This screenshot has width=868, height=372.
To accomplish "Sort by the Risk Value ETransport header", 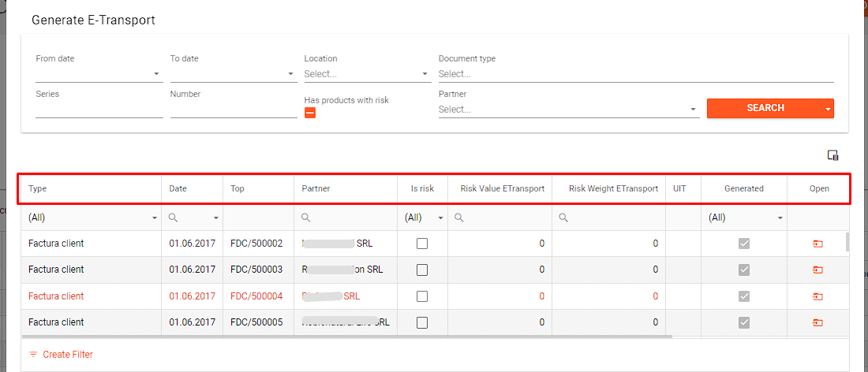I will (x=502, y=189).
